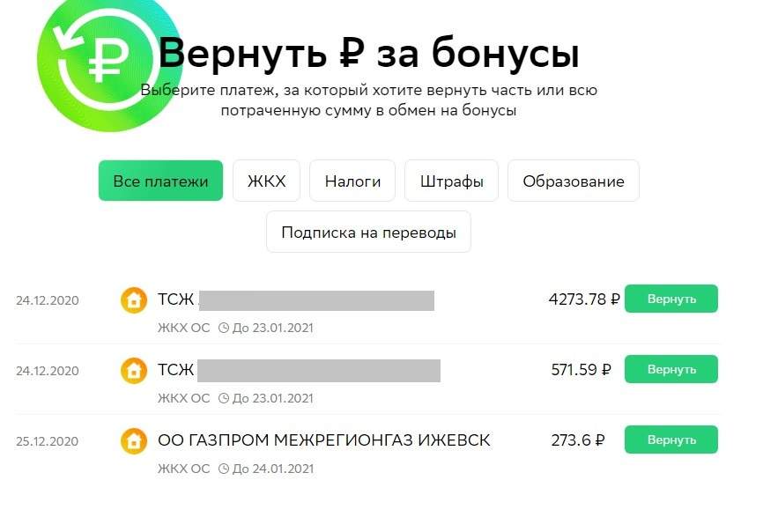
Task: Click Вернуть for the 273.6 ₽ Газпром payment
Action: pos(671,440)
